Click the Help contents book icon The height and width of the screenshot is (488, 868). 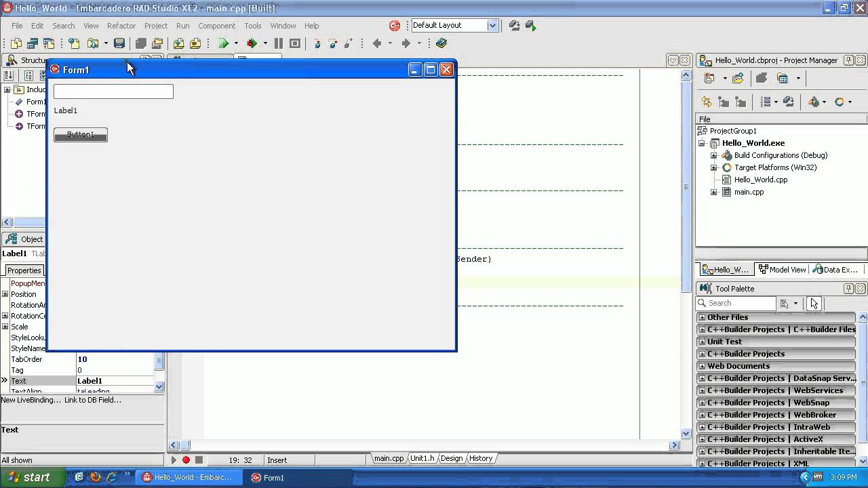[441, 43]
